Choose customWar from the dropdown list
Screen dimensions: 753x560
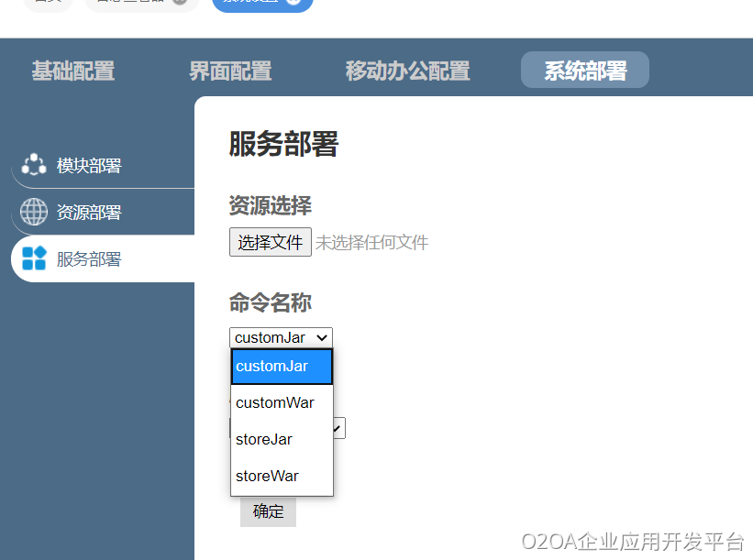click(282, 403)
